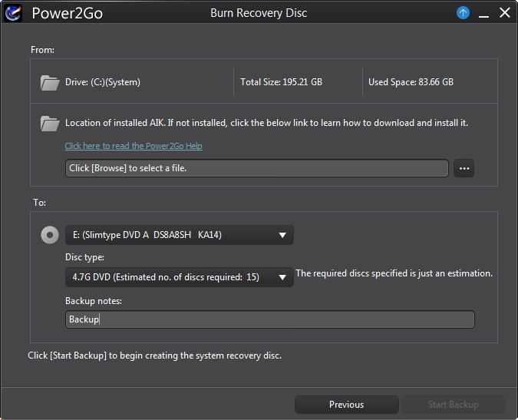Go back with the Previous button

[x=346, y=405]
